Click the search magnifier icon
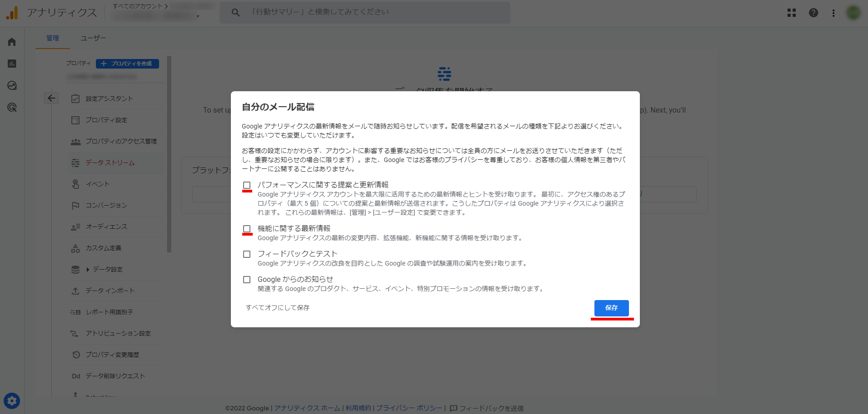Screen dimensions: 868x414 pos(235,12)
